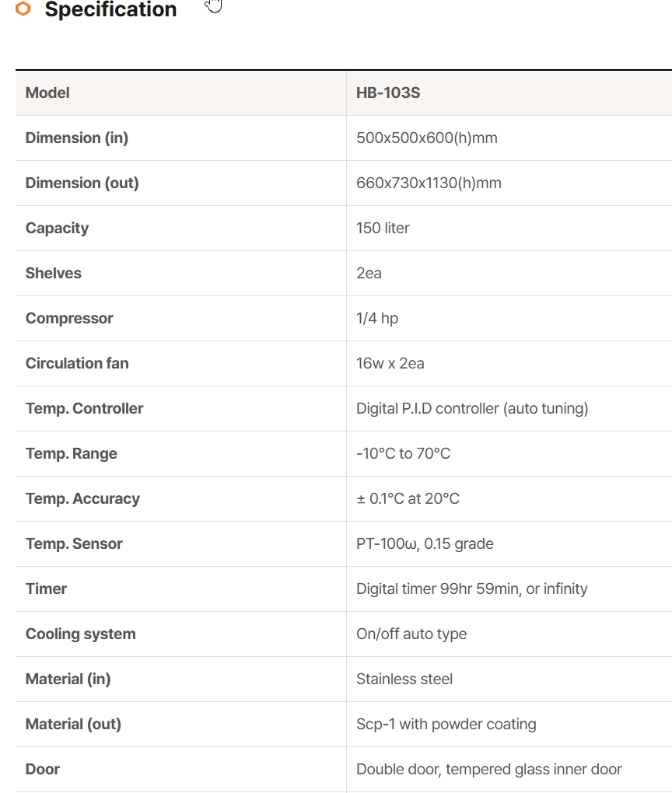Select the On/off auto type value
Screen dimensions: 672x793
(411, 634)
